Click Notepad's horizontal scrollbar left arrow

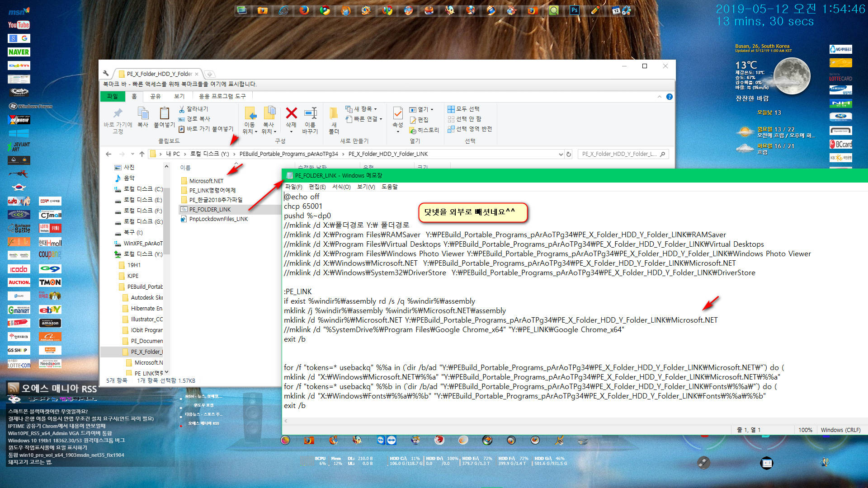(x=286, y=421)
